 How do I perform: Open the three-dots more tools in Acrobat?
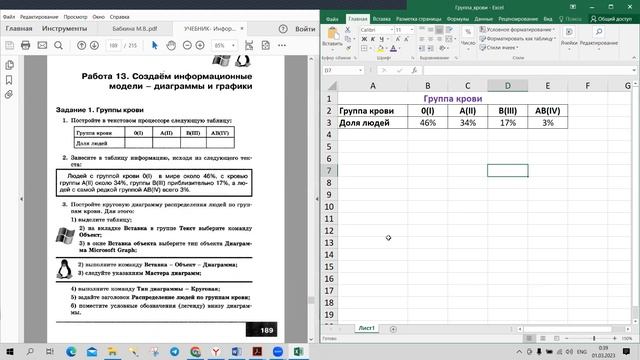pyautogui.click(x=282, y=45)
